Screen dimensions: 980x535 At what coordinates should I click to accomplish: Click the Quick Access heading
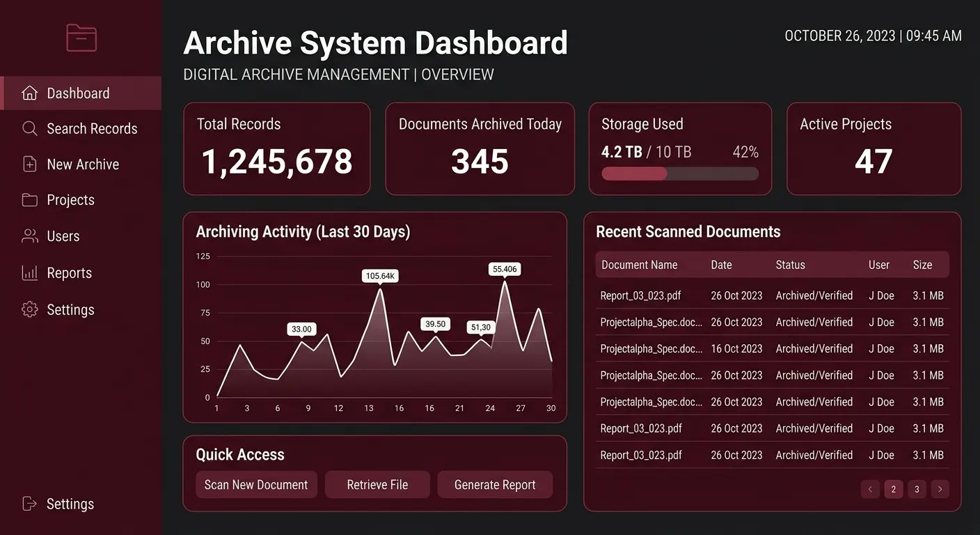pyautogui.click(x=240, y=455)
